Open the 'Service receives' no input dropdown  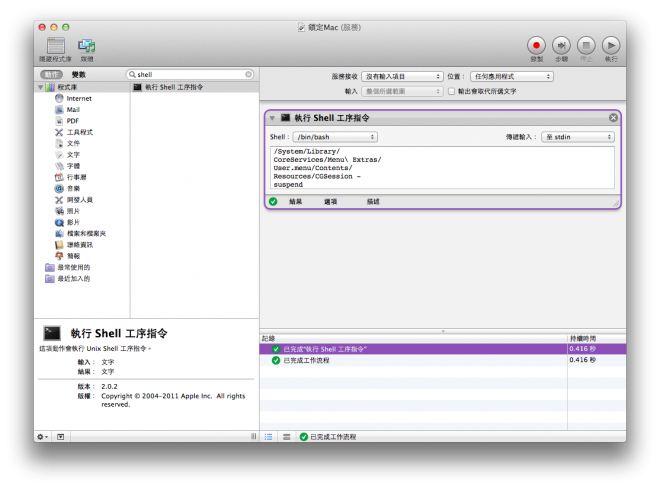tap(401, 76)
